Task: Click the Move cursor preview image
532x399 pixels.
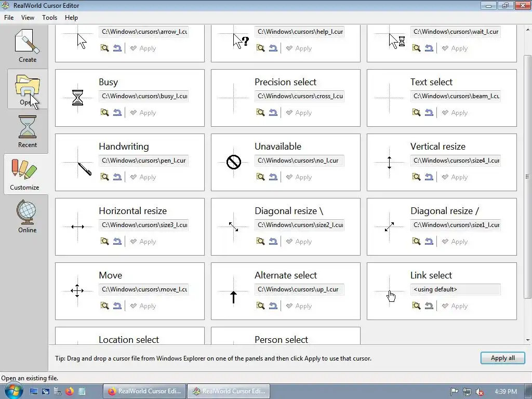Action: [77, 291]
